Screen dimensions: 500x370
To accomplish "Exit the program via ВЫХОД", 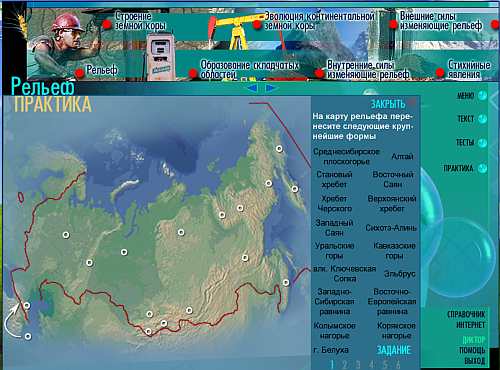I will point(475,361).
